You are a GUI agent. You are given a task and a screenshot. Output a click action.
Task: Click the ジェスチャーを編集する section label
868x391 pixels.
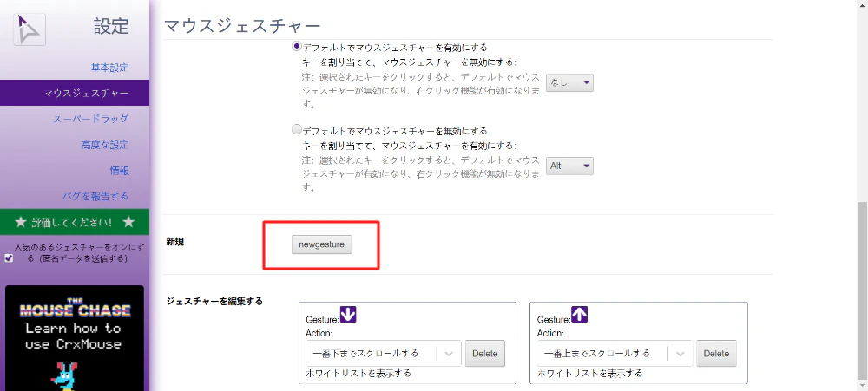pyautogui.click(x=214, y=302)
